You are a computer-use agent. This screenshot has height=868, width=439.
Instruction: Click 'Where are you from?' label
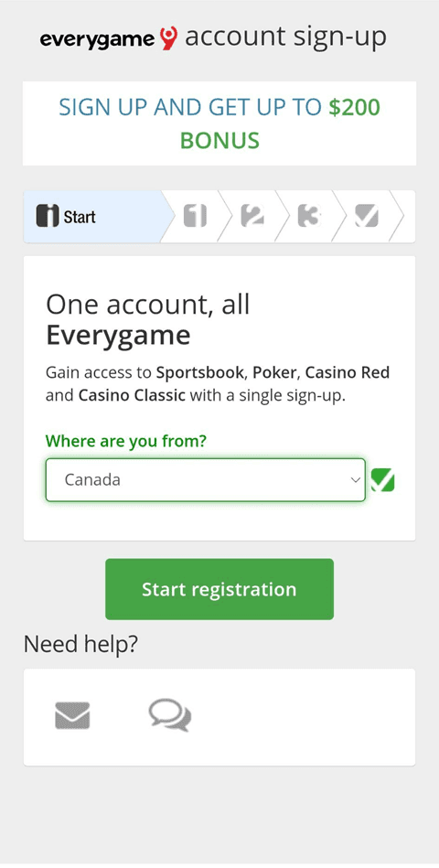(x=125, y=441)
